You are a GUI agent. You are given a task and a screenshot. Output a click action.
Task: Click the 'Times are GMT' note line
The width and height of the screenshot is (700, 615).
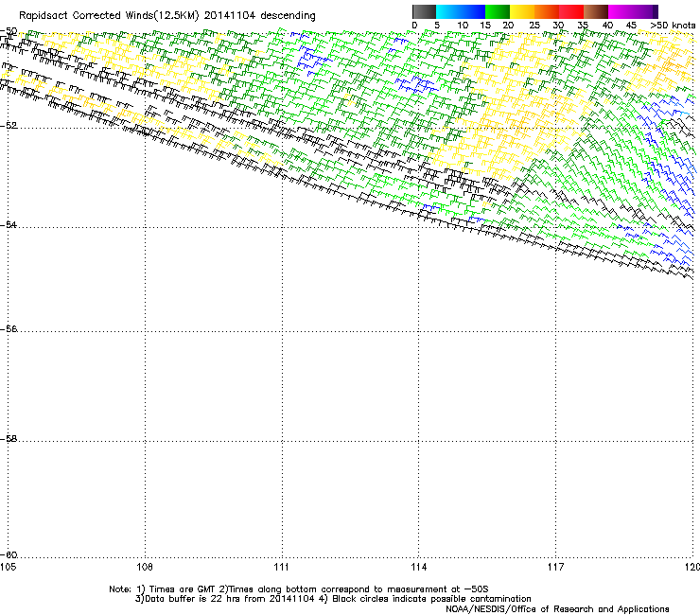[x=299, y=589]
